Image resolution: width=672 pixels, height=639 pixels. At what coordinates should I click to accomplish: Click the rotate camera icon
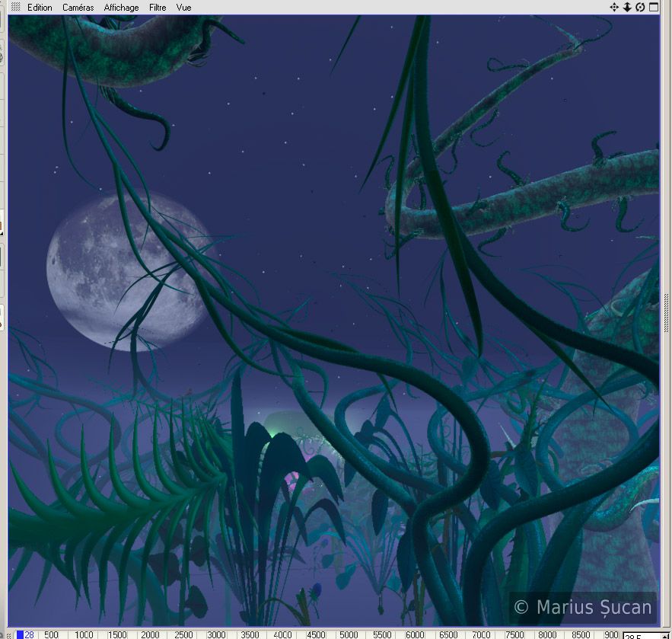[640, 7]
